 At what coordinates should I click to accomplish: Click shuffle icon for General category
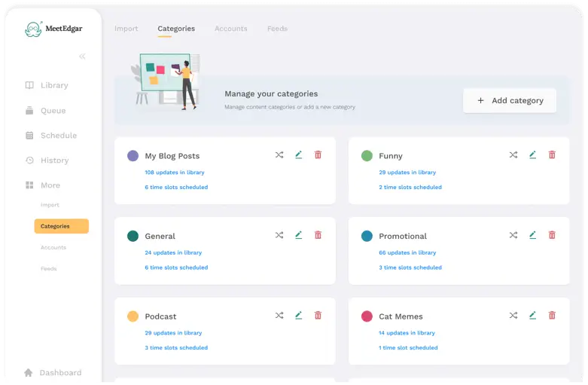coord(279,235)
